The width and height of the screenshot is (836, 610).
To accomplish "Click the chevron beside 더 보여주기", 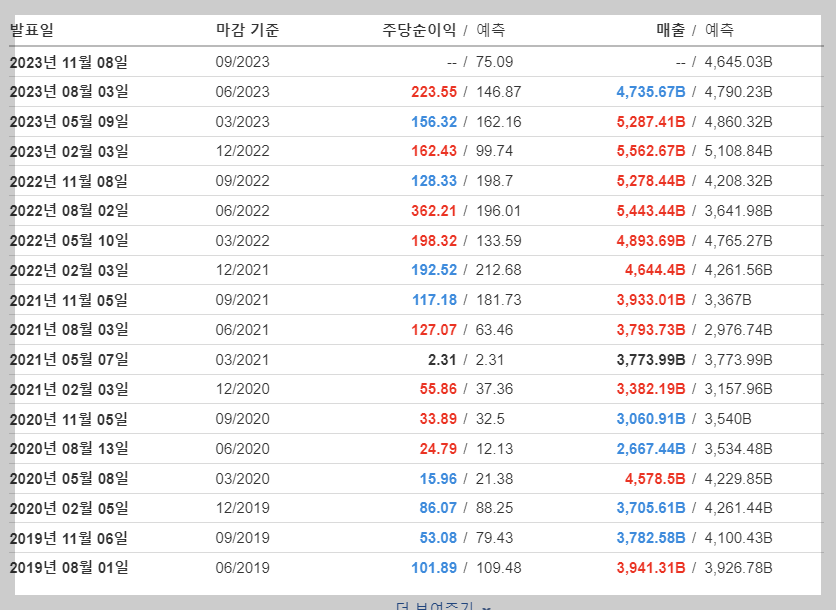I will tap(486, 607).
